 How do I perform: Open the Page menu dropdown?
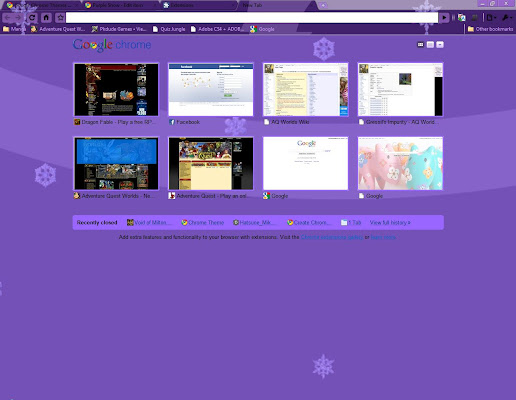point(491,18)
